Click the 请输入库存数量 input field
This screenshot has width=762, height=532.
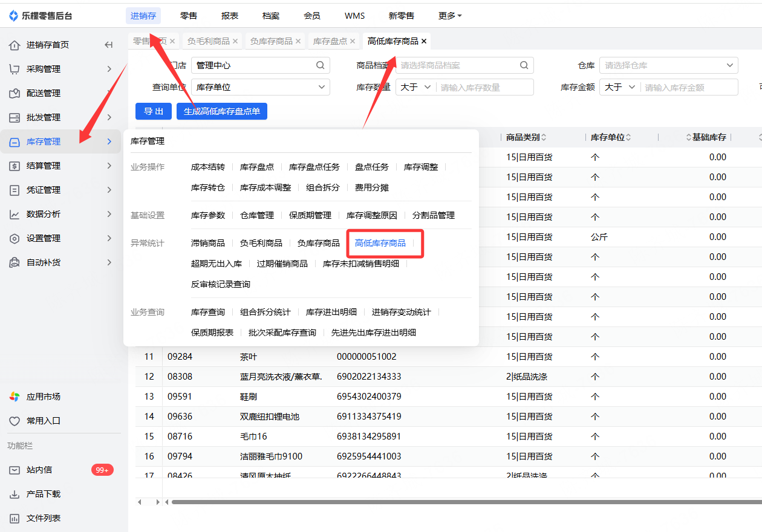[x=485, y=87]
